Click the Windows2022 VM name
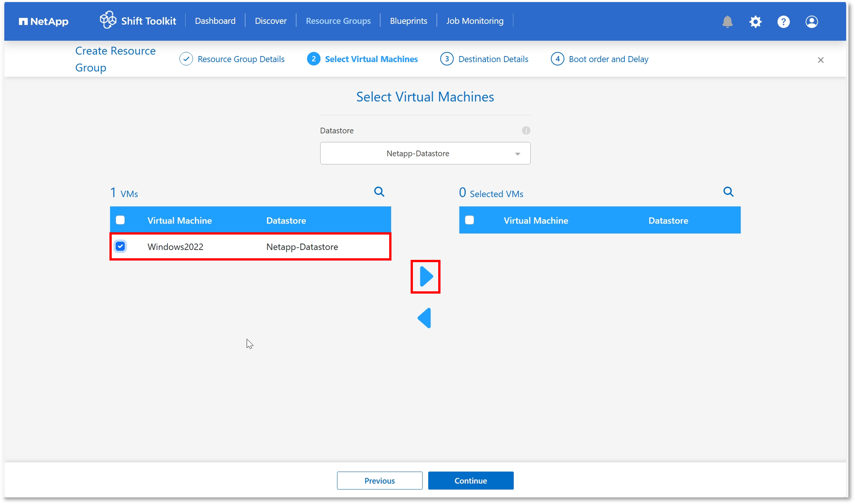855x504 pixels. coord(175,247)
